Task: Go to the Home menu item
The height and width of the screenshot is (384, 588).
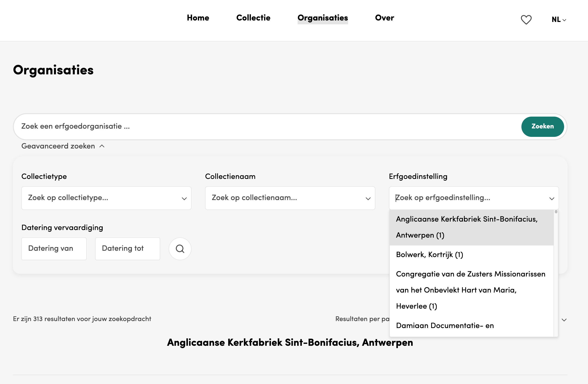Action: pos(198,18)
